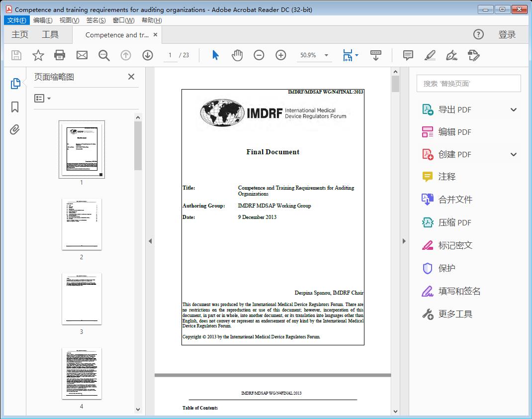Open the Bookmarks panel icon
This screenshot has width=532, height=419.
[x=15, y=107]
